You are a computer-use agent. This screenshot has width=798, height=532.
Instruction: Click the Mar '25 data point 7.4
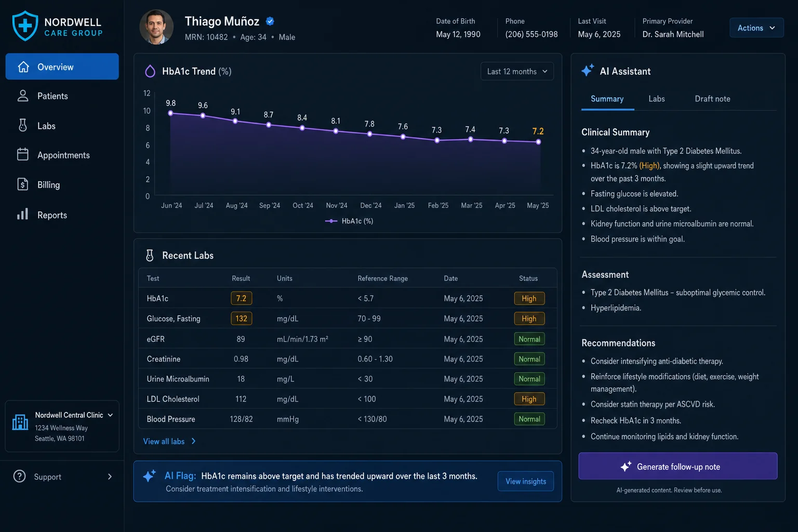(x=471, y=139)
